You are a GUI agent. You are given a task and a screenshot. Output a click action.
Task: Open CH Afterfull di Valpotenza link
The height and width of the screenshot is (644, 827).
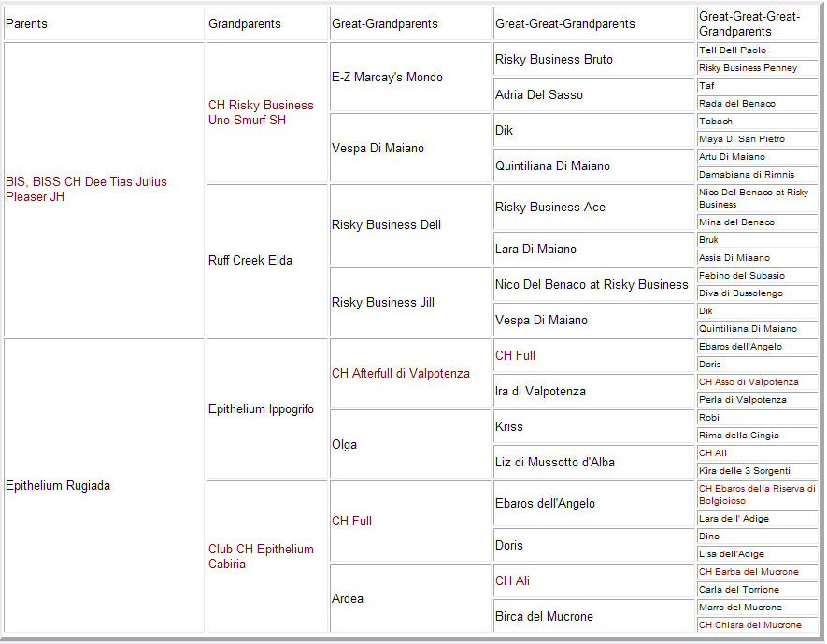(400, 373)
